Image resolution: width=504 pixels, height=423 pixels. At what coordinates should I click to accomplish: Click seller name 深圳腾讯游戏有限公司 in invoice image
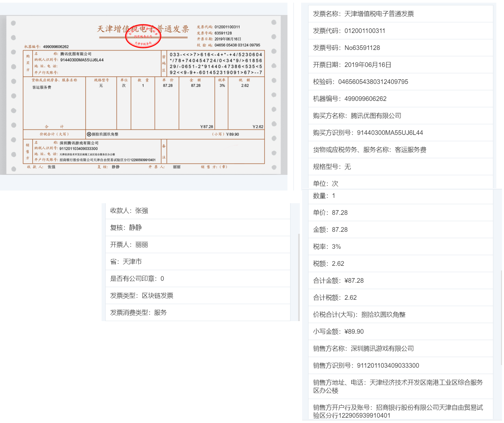(x=79, y=143)
